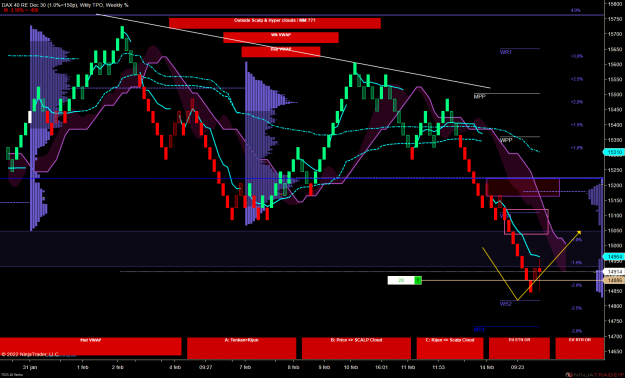Viewport: 625px width, 378px height.
Task: Click the blue MS1 pivot level label
Action: pos(479,330)
